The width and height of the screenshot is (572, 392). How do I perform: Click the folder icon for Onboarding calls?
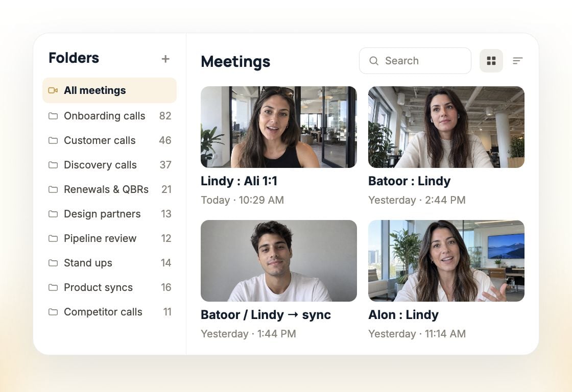click(x=53, y=116)
